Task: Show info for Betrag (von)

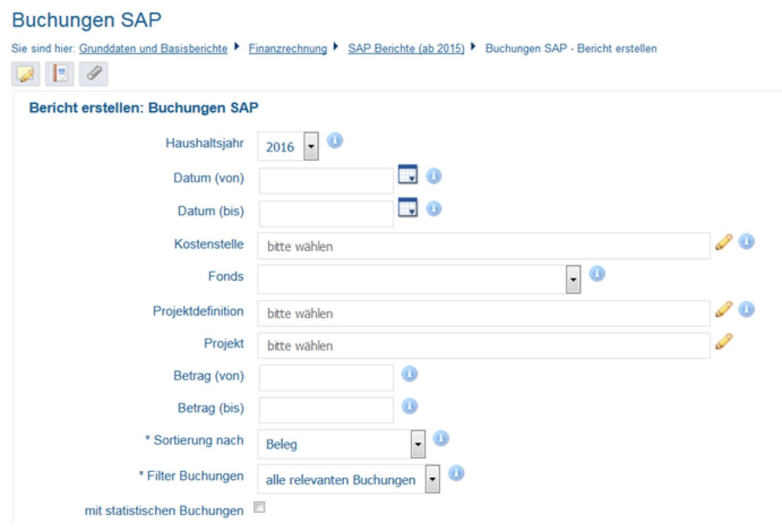Action: coord(409,373)
